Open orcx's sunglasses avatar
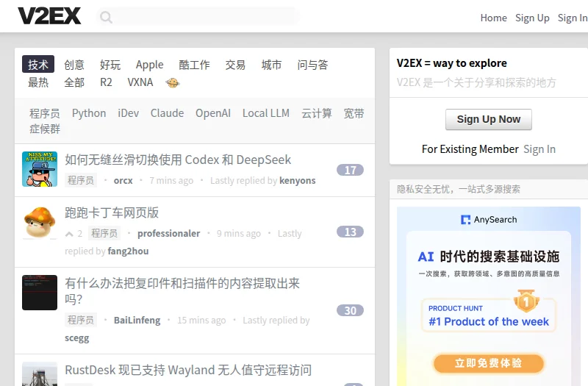Screen dimensions: 588x386 pyautogui.click(x=40, y=169)
